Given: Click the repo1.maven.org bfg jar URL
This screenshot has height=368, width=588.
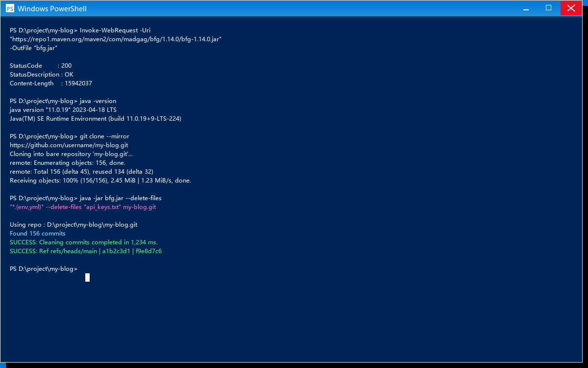Looking at the screenshot, I should (116, 39).
